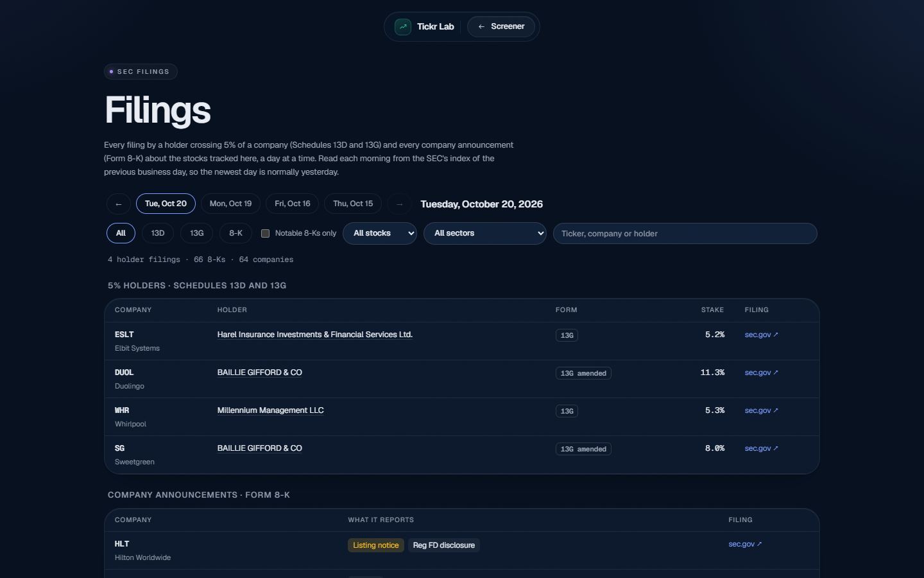
Task: Open BAILLIE GIFFORD link in Sweetgreen row
Action: point(260,448)
